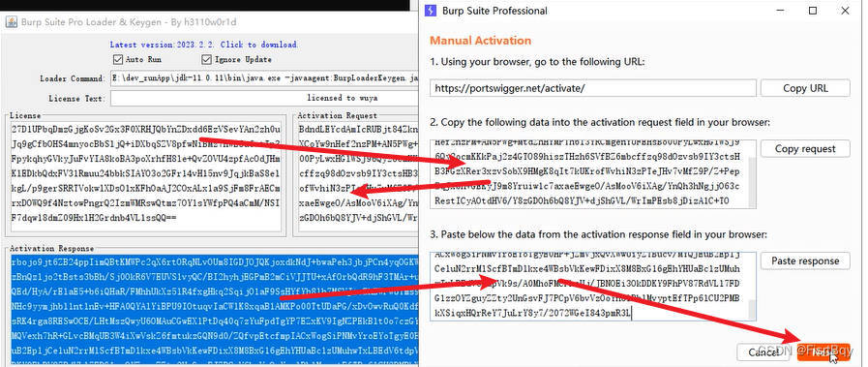Open the latest version download link
Viewport: 868px width, 367px height.
pos(203,45)
